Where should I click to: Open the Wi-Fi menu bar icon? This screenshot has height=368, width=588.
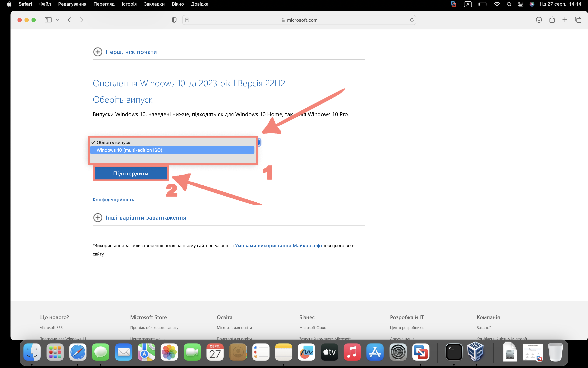pos(497,4)
